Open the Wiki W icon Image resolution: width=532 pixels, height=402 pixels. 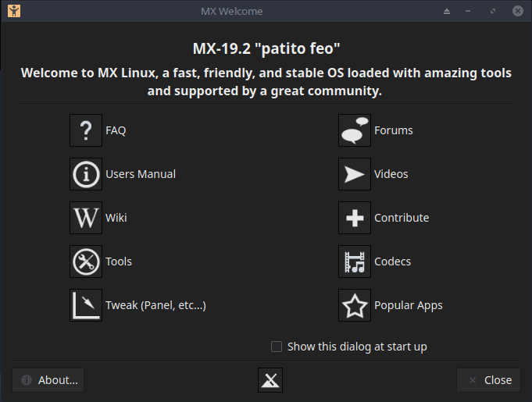(x=86, y=218)
